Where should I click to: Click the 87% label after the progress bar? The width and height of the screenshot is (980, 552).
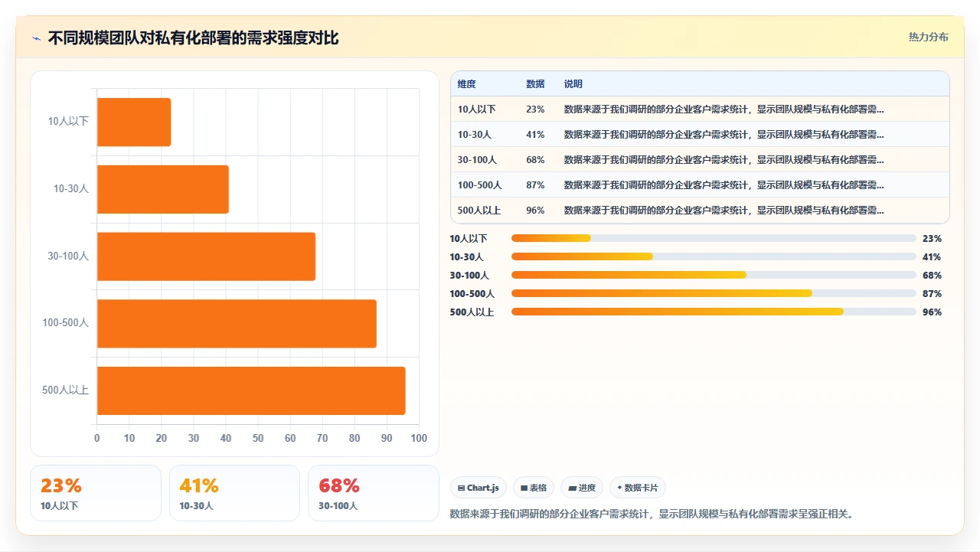932,294
